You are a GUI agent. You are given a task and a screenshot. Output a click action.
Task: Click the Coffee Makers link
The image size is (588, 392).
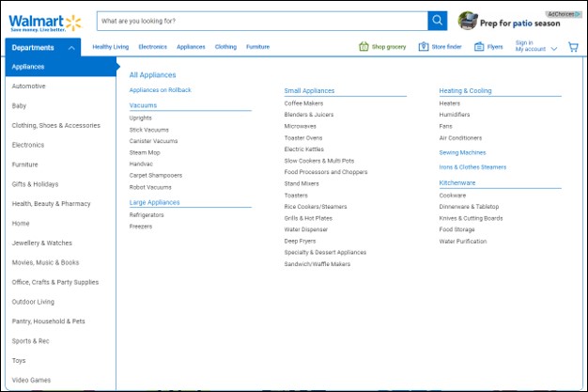tap(303, 103)
